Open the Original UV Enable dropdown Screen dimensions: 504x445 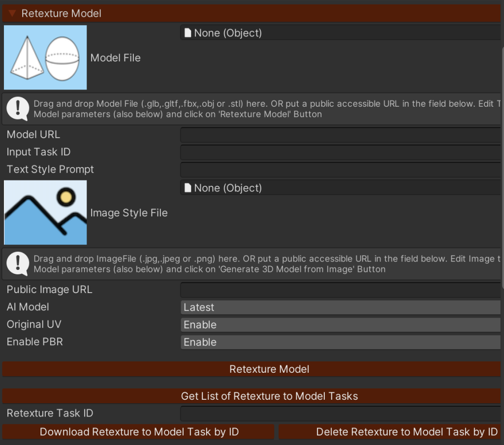(340, 325)
